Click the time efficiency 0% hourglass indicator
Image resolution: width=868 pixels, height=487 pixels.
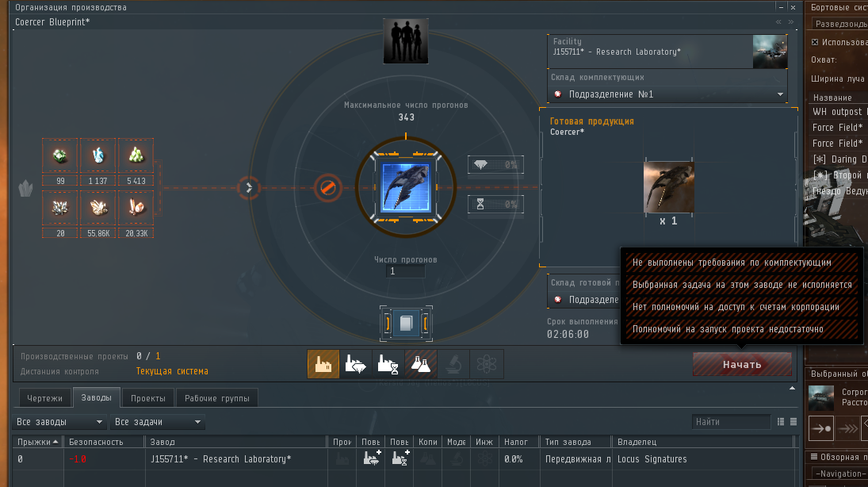495,205
